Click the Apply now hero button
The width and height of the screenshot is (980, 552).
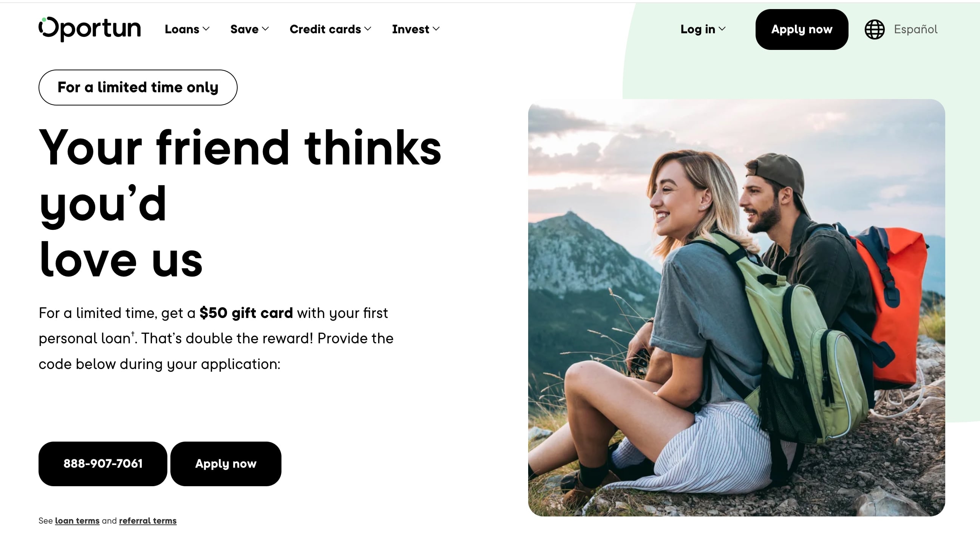point(226,463)
